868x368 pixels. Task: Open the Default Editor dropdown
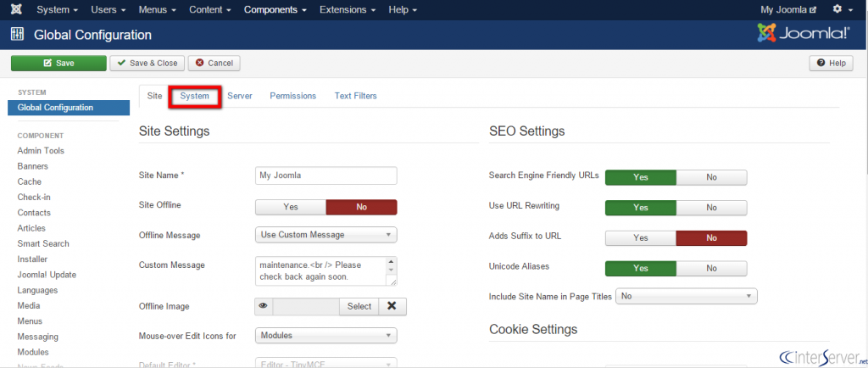click(326, 364)
